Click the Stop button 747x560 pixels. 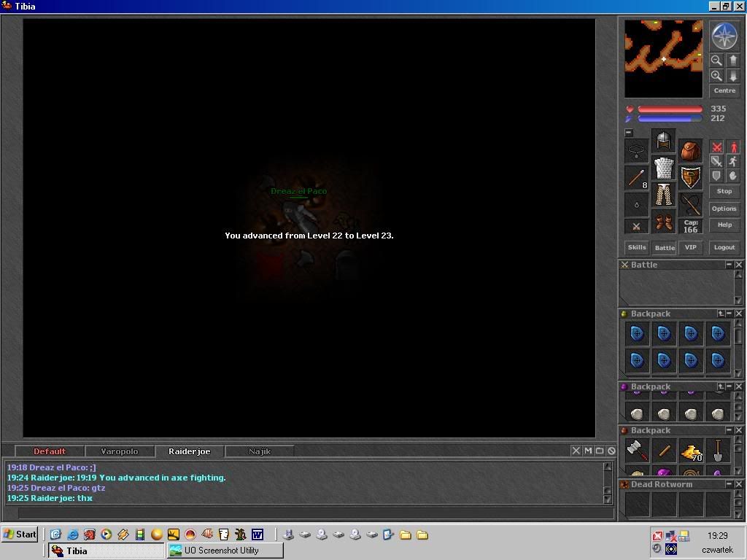[x=724, y=191]
